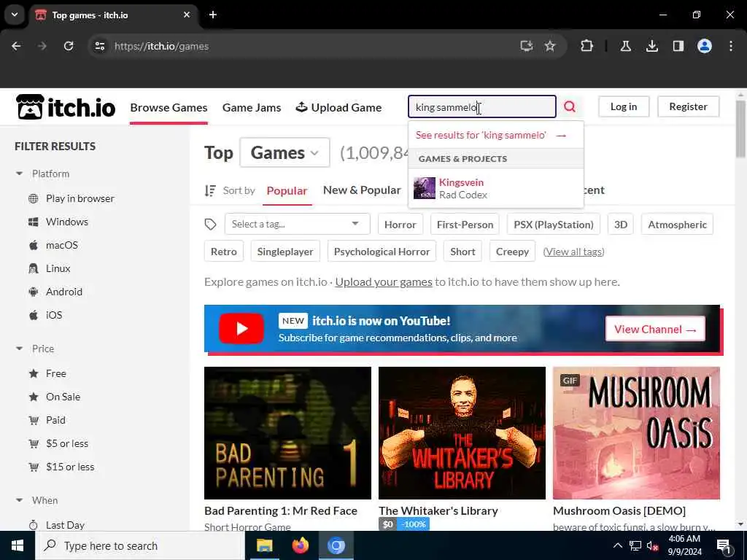Screen dimensions: 747x560
Task: Click the sort order icon
Action: [210, 191]
